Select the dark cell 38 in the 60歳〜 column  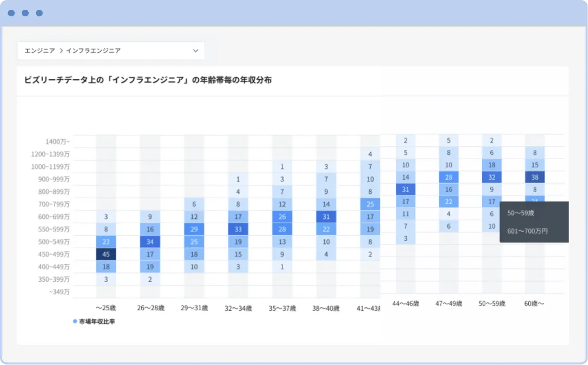pos(534,177)
